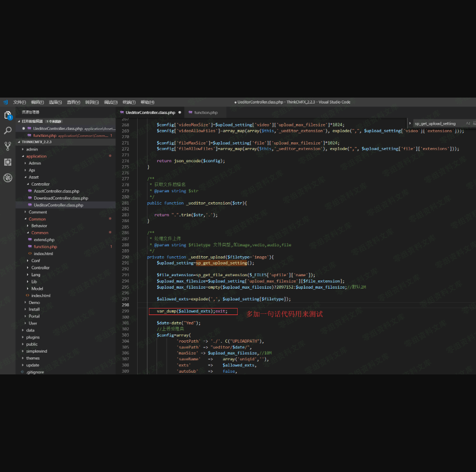Toggle replace mode arrow in find widget

click(411, 123)
